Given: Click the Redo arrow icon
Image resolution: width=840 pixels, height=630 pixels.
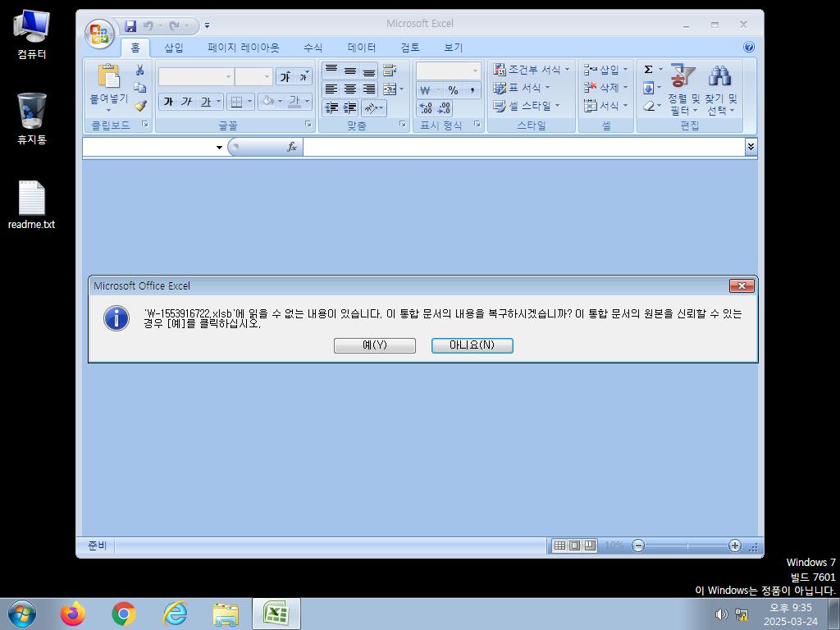Looking at the screenshot, I should point(175,25).
